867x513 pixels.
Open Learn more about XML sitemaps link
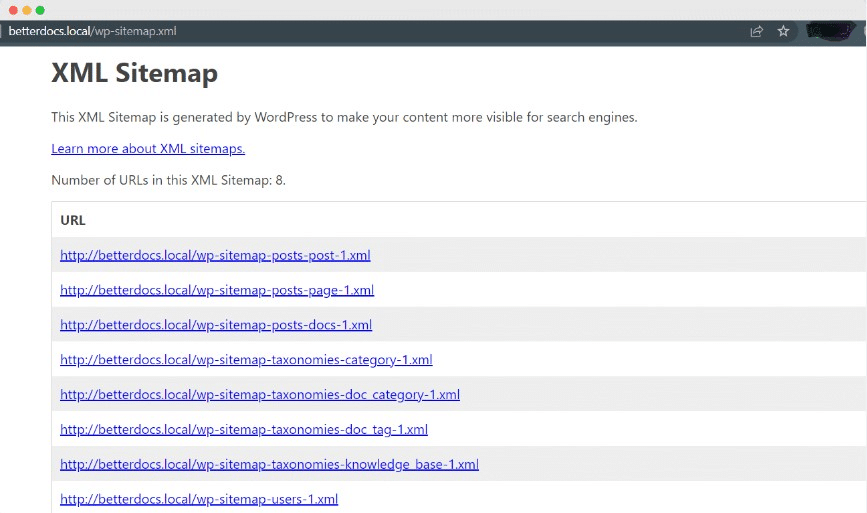pos(148,149)
